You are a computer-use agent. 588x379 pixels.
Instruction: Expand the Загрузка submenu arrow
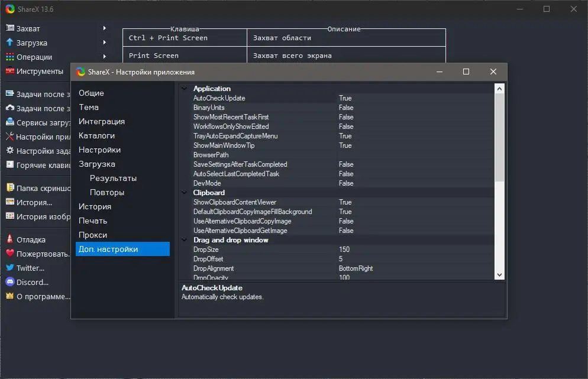tap(104, 43)
